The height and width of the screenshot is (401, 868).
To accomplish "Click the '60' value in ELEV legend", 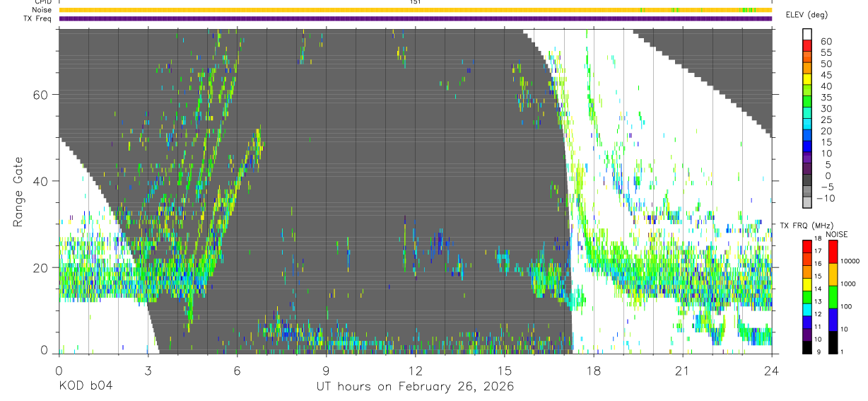I will pos(826,41).
